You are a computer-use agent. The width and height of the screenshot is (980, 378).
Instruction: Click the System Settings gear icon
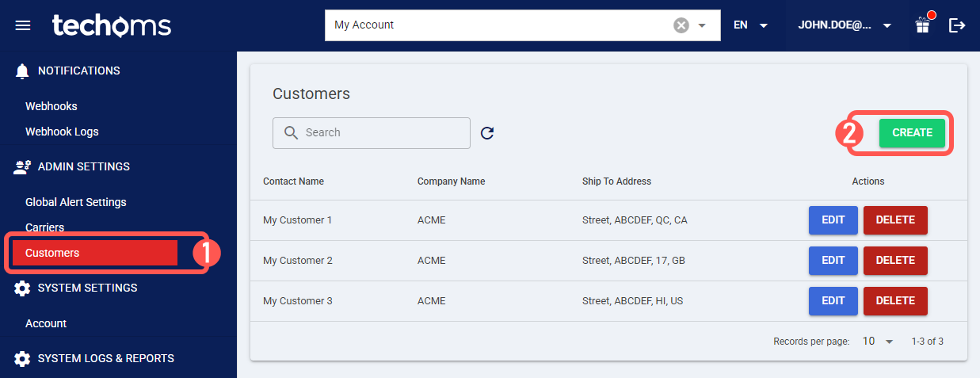tap(22, 288)
